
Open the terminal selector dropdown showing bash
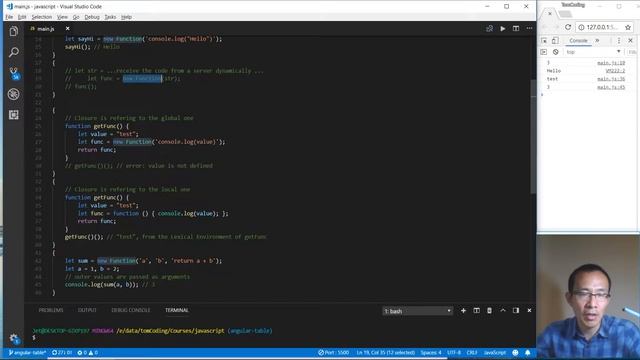point(418,311)
